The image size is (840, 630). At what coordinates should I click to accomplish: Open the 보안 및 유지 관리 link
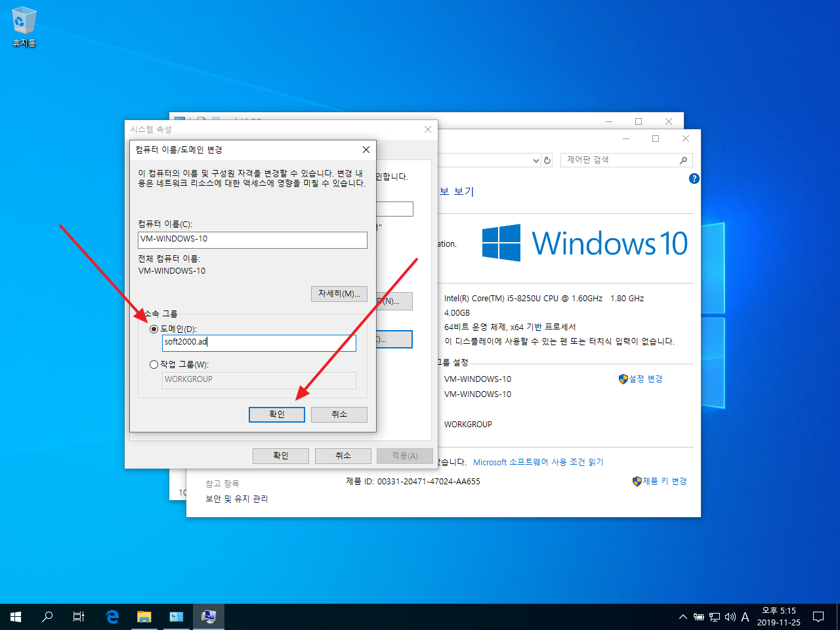click(x=237, y=499)
